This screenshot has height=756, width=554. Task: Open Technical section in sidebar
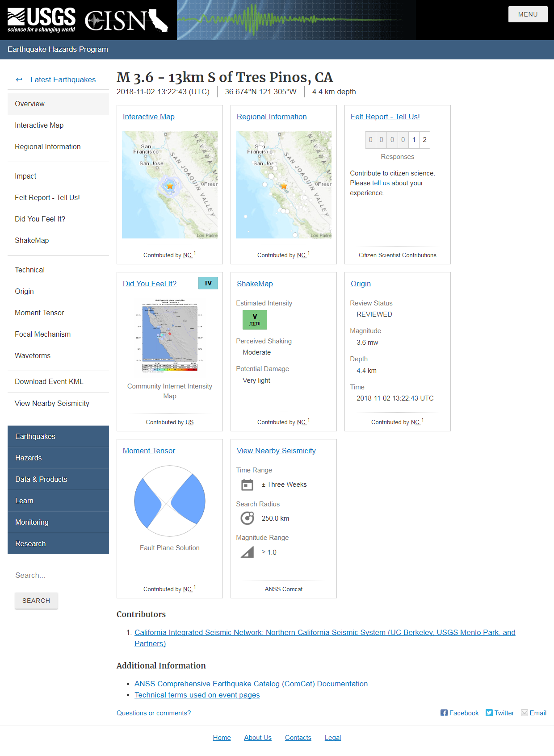58,270
